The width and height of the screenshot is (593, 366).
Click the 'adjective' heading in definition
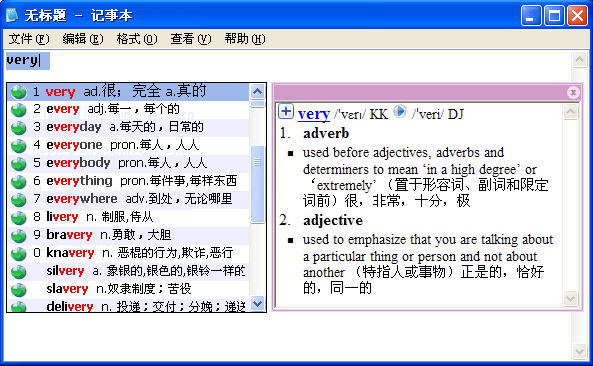click(333, 220)
